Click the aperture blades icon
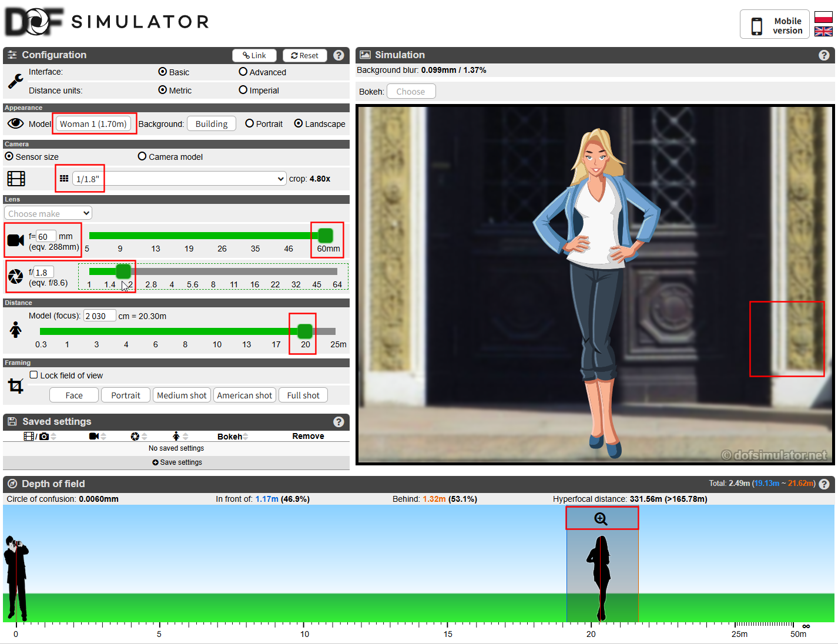838x644 pixels. click(16, 277)
